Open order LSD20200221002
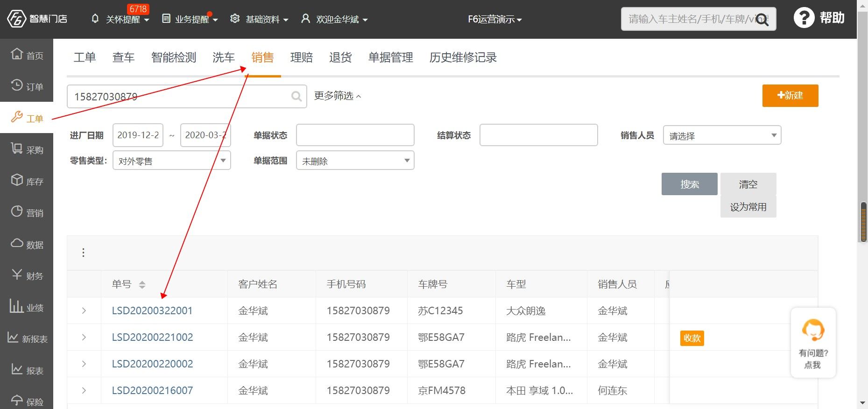The image size is (868, 409). (152, 338)
